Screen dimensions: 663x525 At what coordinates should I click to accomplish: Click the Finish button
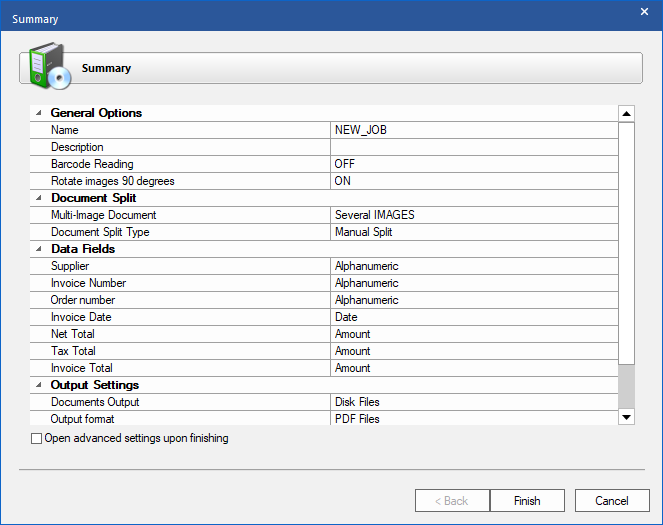point(527,500)
